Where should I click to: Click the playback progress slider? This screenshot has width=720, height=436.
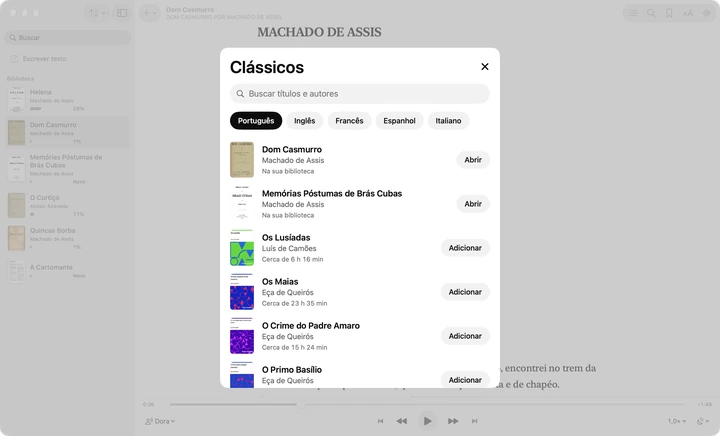[427, 404]
